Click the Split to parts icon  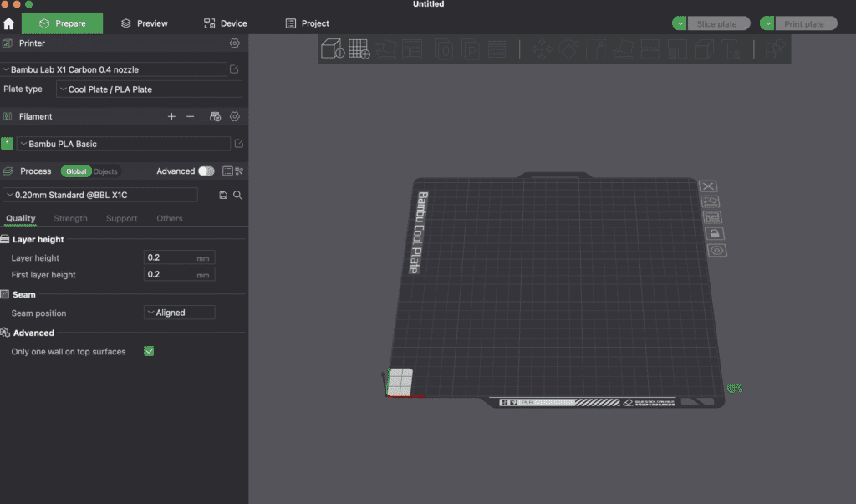(470, 49)
